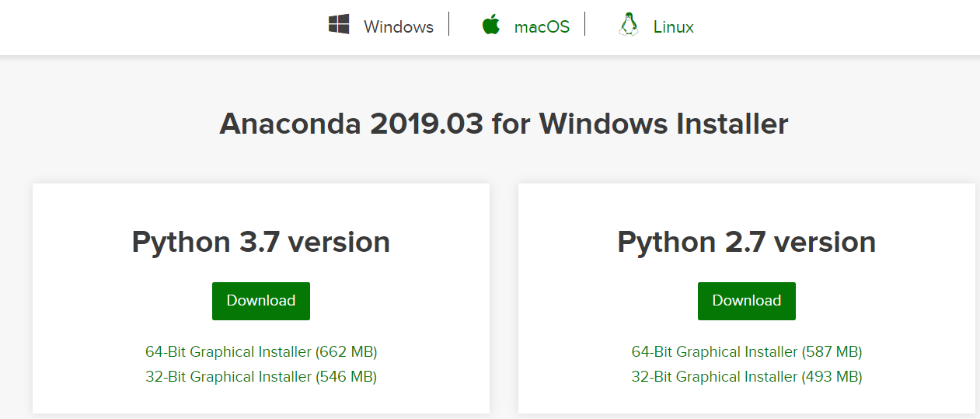The width and height of the screenshot is (980, 419).
Task: Open the Linux tab label
Action: (x=673, y=27)
